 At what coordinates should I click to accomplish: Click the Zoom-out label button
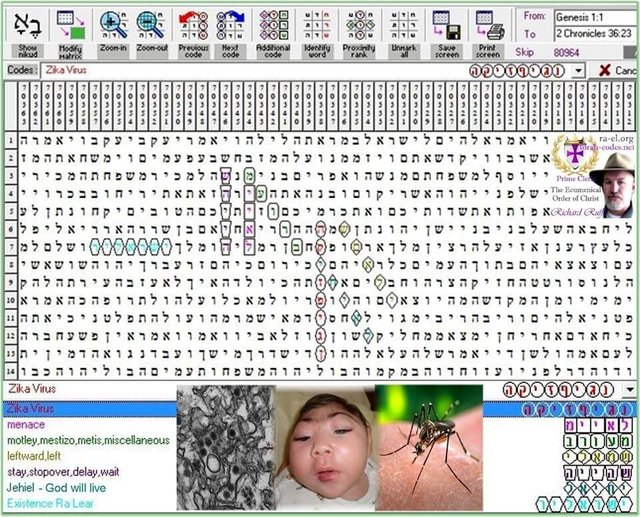152,50
